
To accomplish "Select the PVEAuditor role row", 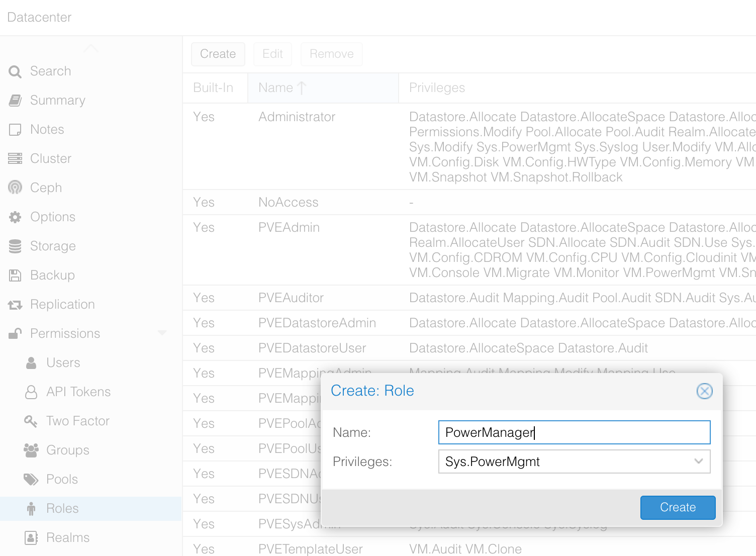I will point(291,298).
